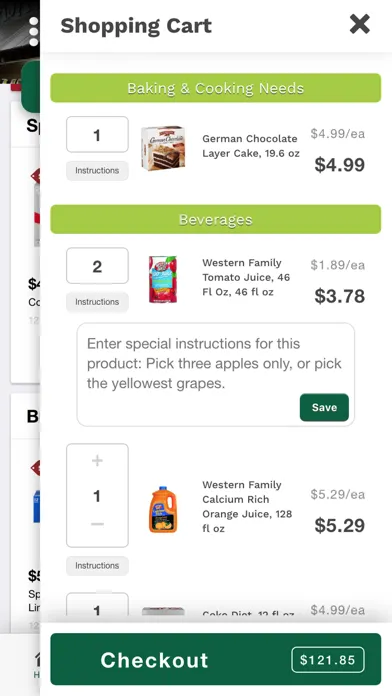
Task: Tap the German Chocolate Layer Cake image
Action: coord(162,148)
